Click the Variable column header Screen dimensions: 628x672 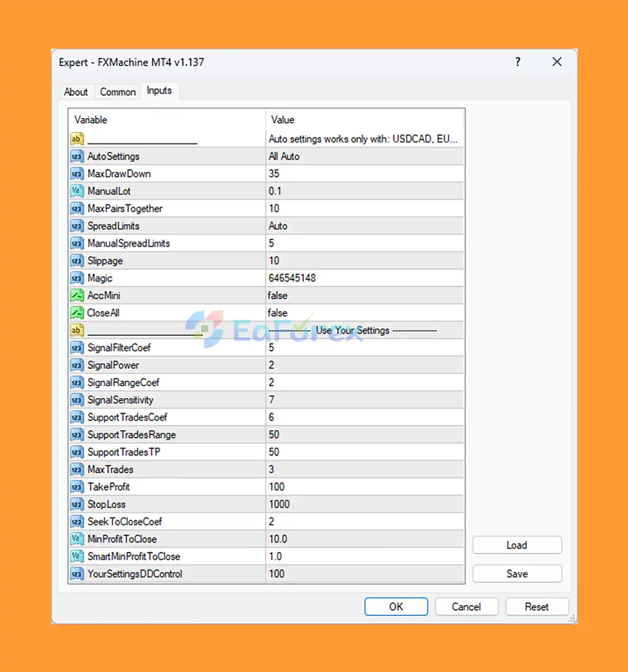tap(167, 120)
